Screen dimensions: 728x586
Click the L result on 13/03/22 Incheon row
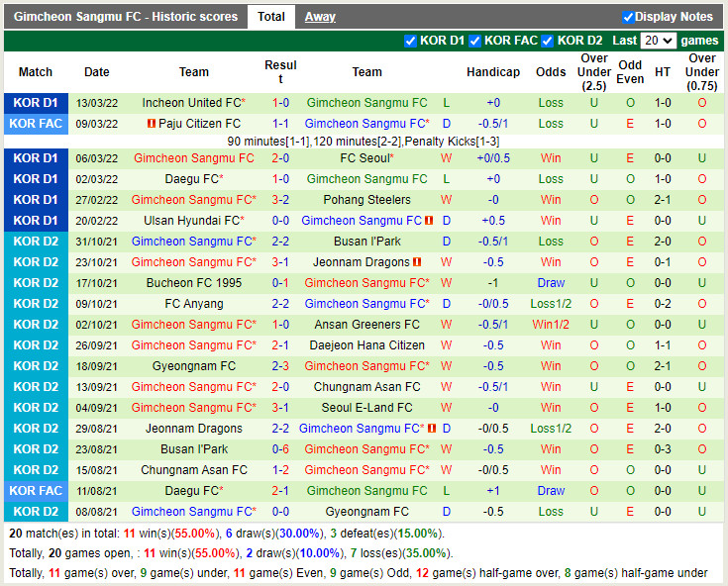[x=446, y=103]
